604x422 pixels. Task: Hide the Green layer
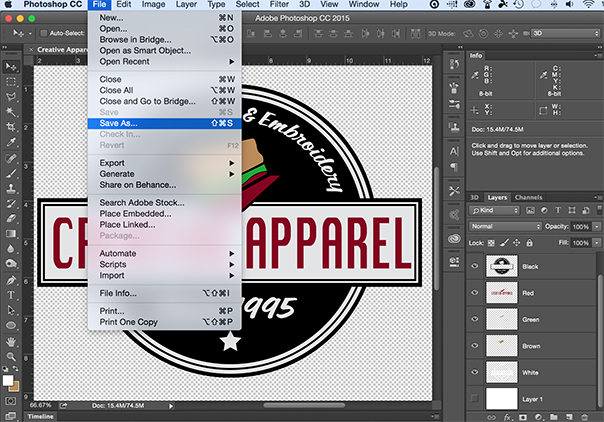[475, 319]
